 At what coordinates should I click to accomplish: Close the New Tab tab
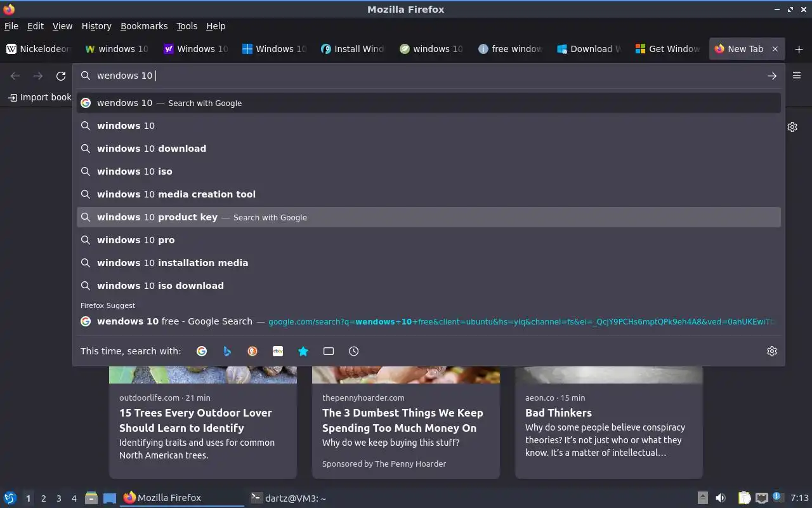(x=775, y=49)
